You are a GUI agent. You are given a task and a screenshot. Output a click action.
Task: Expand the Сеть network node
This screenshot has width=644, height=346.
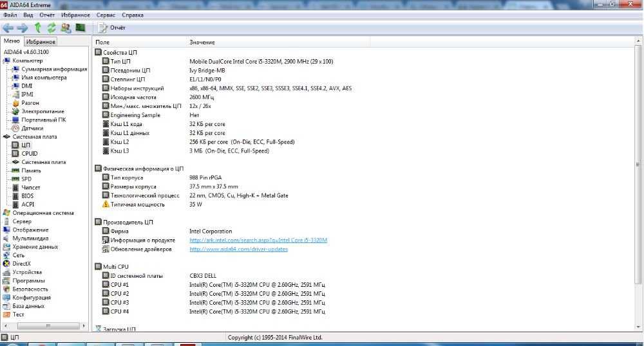click(19, 255)
